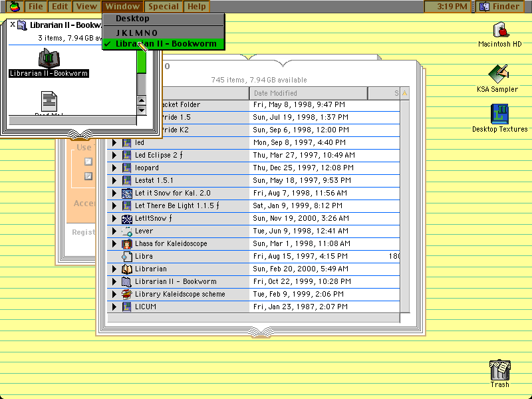Click the Led Eclipse 2 ƒ folder icon
This screenshot has width=532, height=399.
tap(126, 155)
